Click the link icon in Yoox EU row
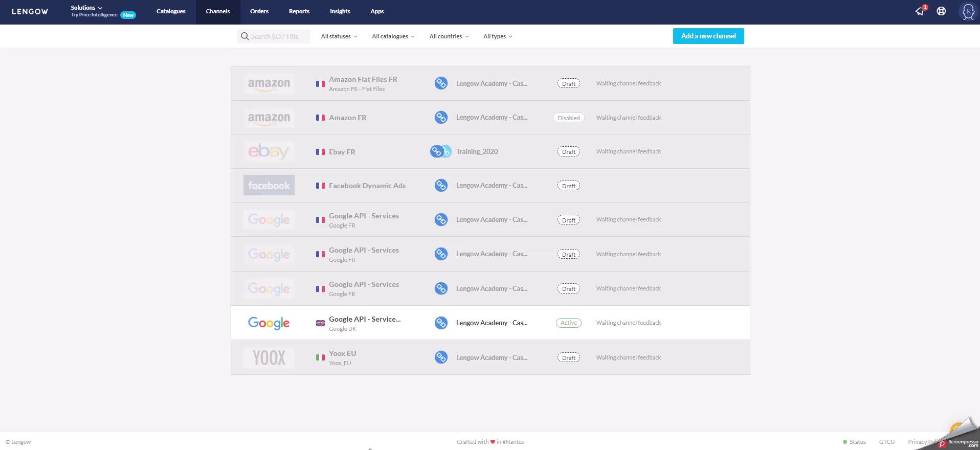The width and height of the screenshot is (980, 450). [x=441, y=357]
